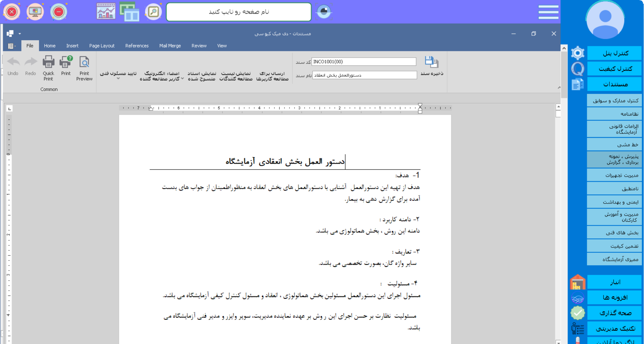The height and width of the screenshot is (344, 644).
Task: Select تضمین کیفیت submenu item
Action: click(x=614, y=246)
